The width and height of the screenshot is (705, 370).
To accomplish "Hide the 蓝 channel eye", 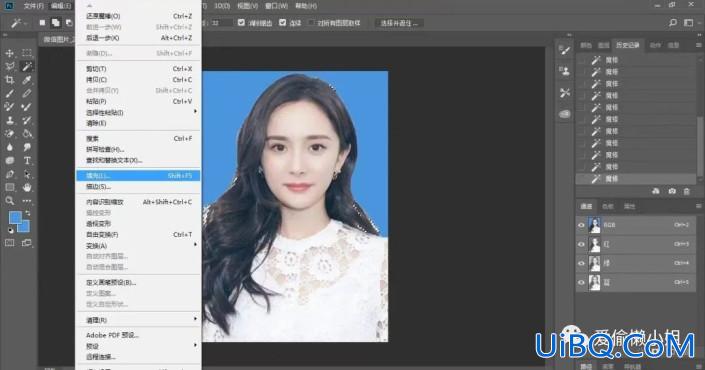I will (581, 282).
